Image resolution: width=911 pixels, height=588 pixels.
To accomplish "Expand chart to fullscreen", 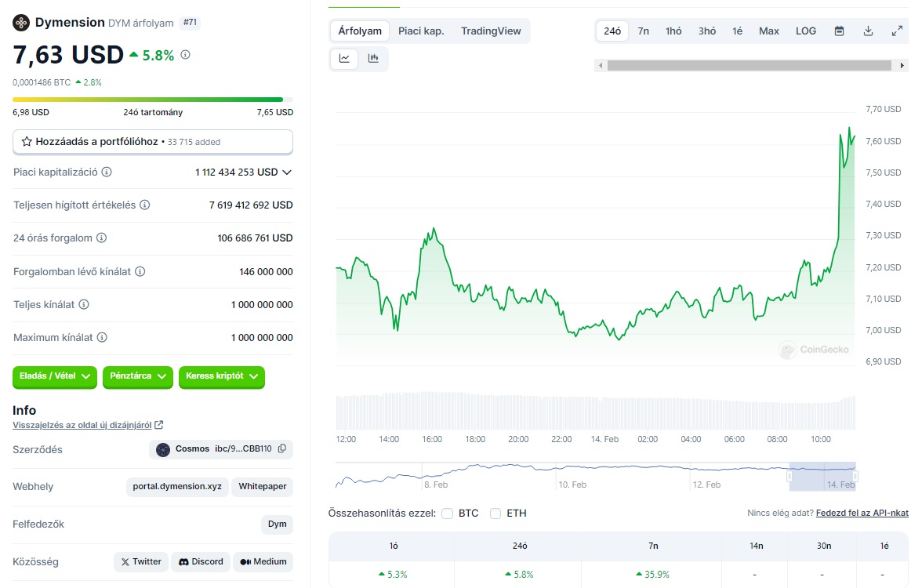I will point(897,31).
